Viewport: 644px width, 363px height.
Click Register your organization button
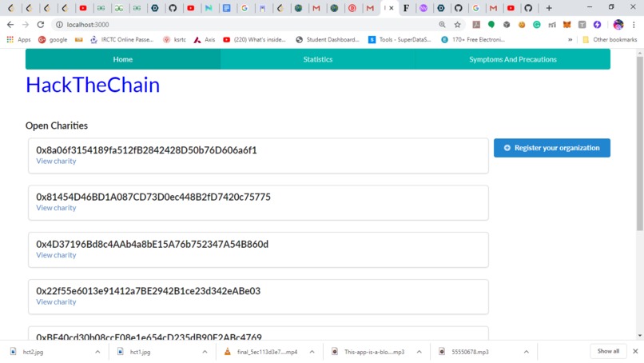click(x=552, y=148)
